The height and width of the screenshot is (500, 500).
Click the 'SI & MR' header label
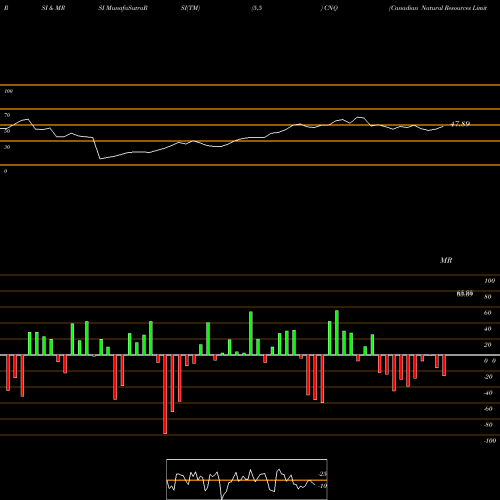pyautogui.click(x=53, y=8)
